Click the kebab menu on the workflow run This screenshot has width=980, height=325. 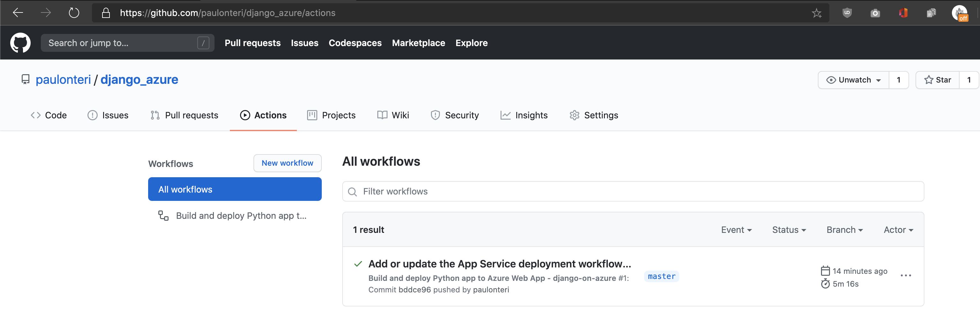tap(907, 275)
